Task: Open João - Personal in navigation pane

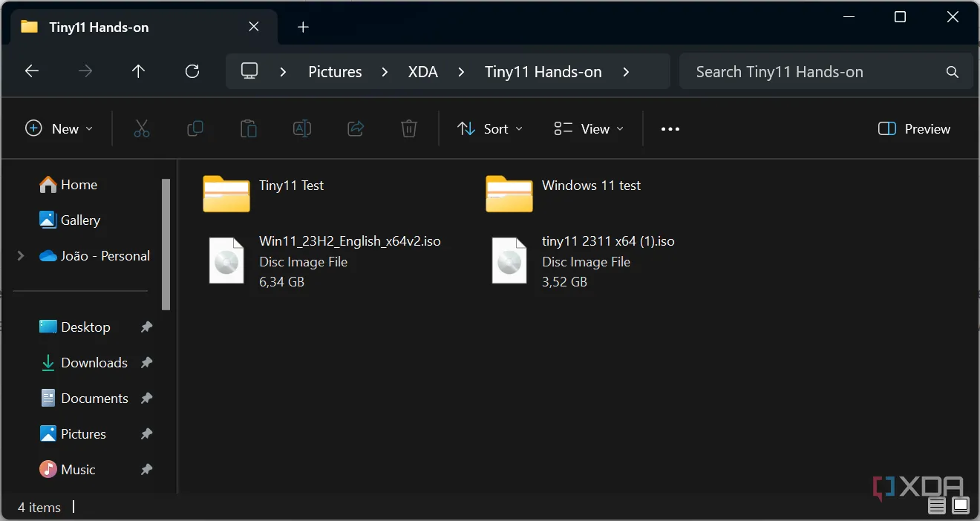Action: pyautogui.click(x=94, y=256)
